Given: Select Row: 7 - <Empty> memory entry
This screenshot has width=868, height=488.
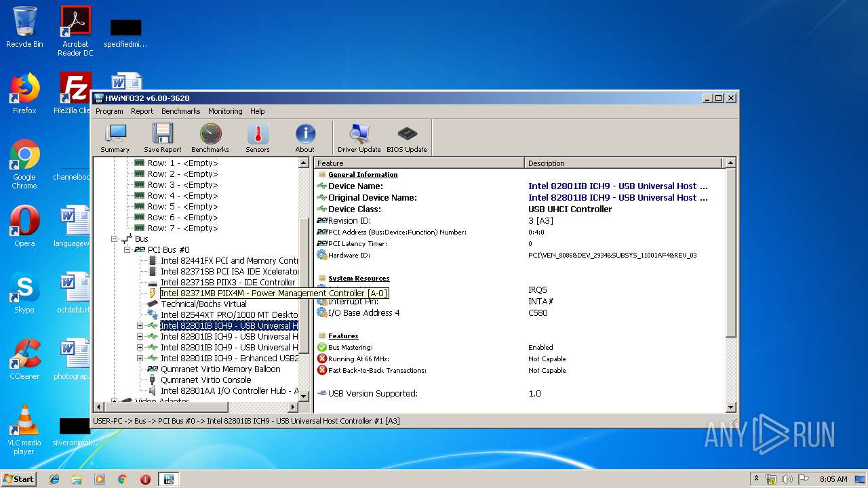Looking at the screenshot, I should click(182, 228).
